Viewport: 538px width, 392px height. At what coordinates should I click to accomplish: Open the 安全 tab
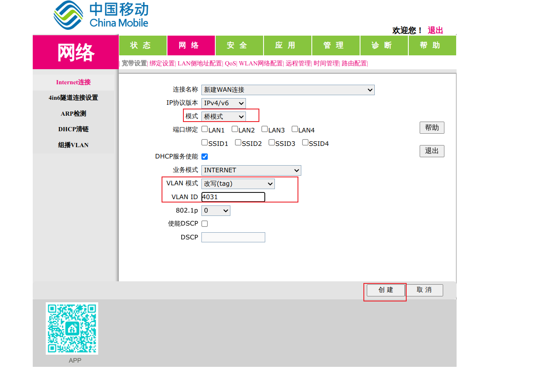tap(239, 45)
